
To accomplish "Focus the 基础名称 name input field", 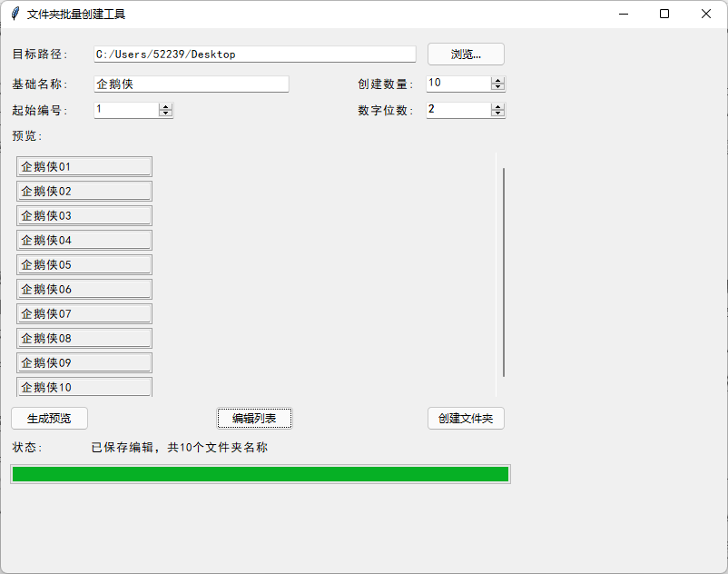I will (192, 84).
